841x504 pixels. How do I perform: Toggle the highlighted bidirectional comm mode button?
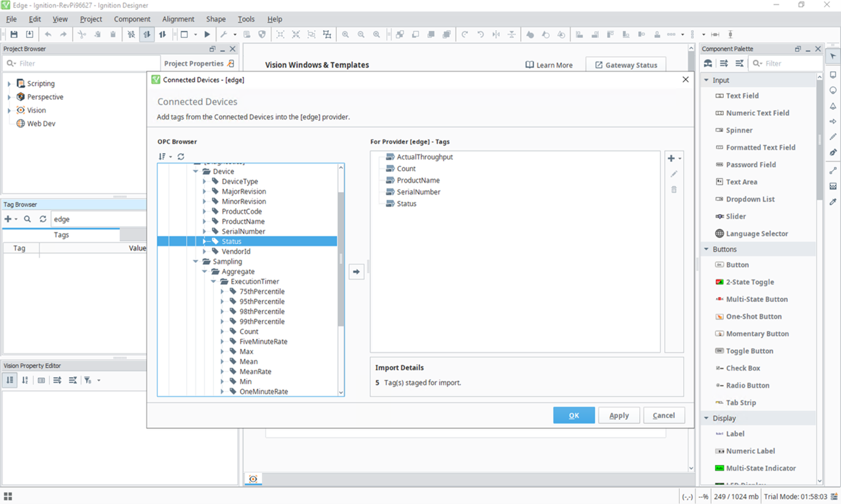click(146, 35)
